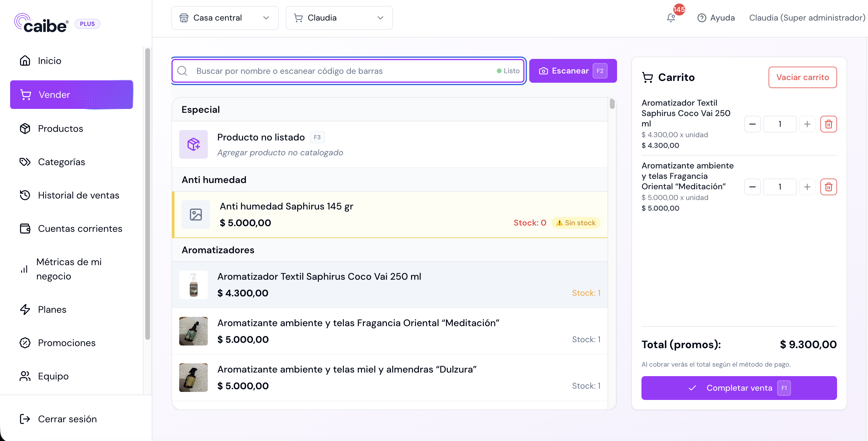
Task: Click the Producto no listado box icon
Action: click(x=193, y=144)
